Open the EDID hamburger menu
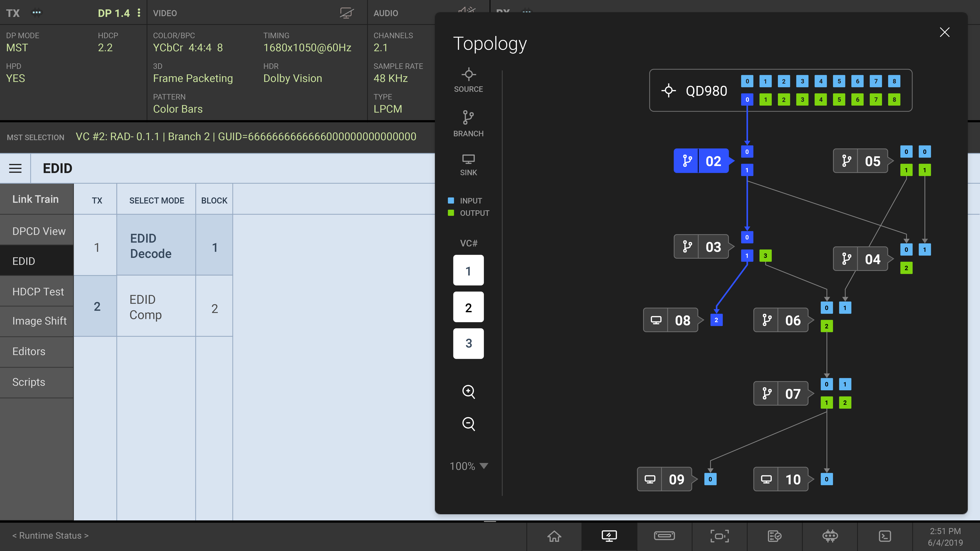 pos(15,168)
